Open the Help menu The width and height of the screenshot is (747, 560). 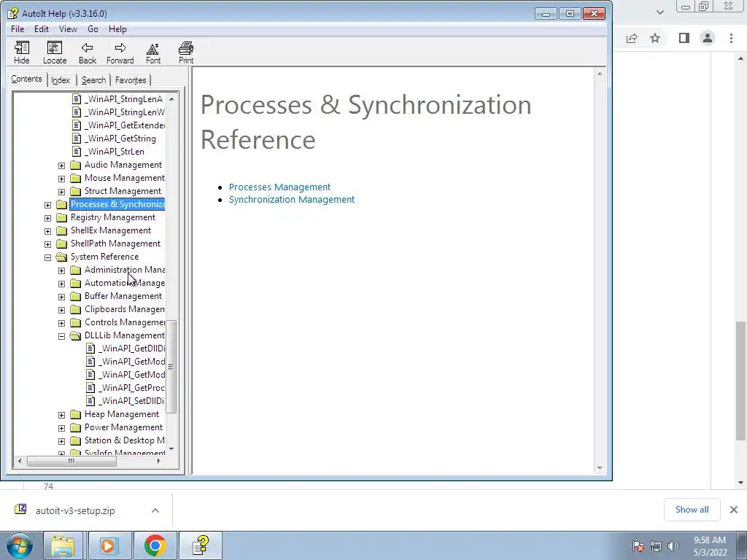pos(117,29)
